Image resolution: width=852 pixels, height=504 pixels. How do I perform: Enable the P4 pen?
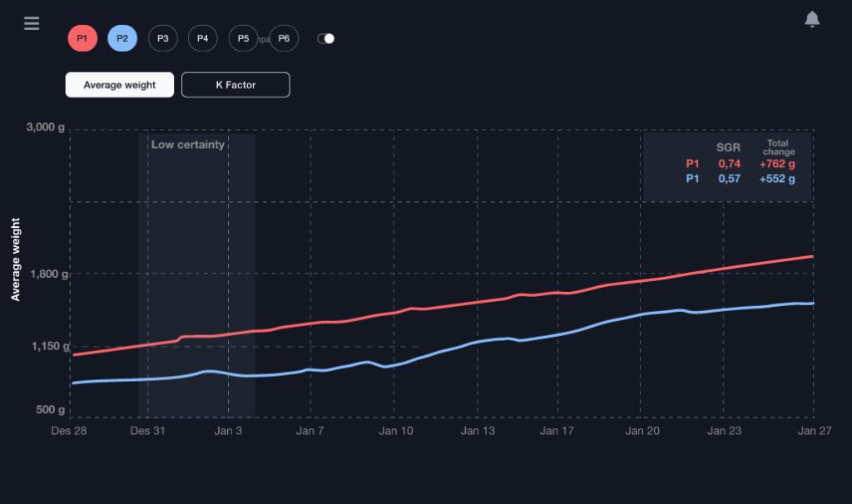point(202,38)
